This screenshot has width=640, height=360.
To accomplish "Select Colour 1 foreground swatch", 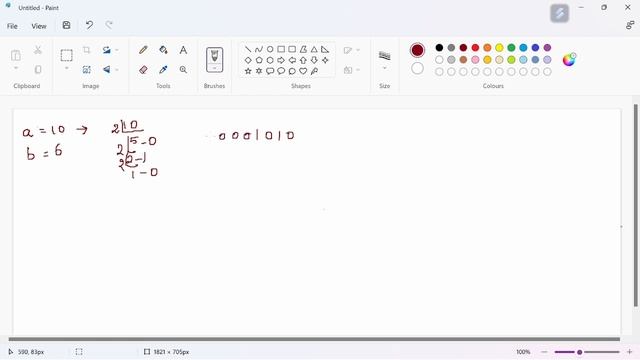I will tap(417, 50).
